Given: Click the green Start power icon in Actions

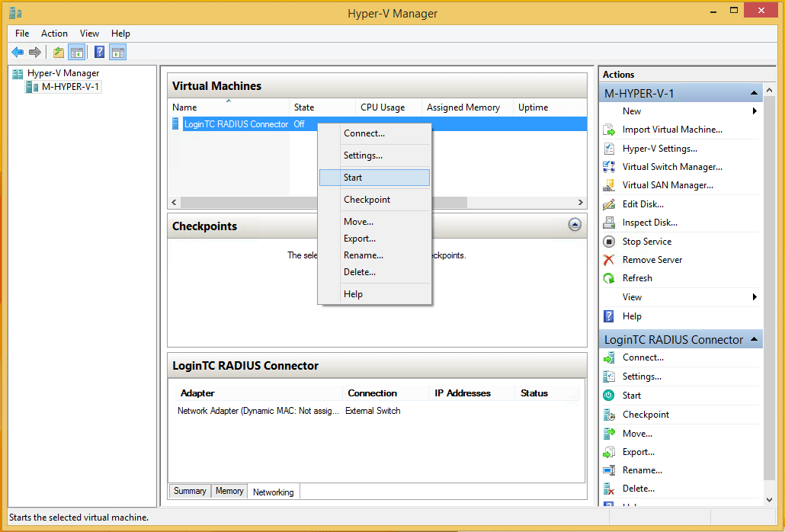Looking at the screenshot, I should coord(609,396).
